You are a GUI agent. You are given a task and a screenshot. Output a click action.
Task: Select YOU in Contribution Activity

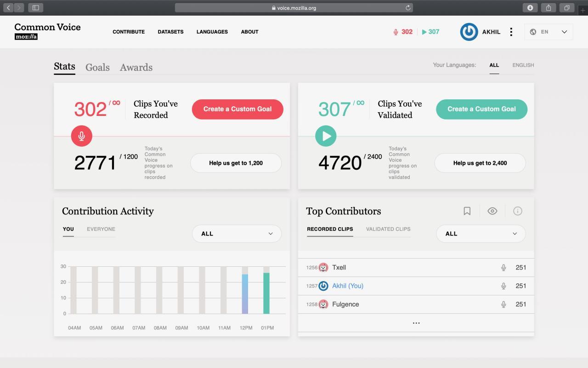tap(68, 229)
